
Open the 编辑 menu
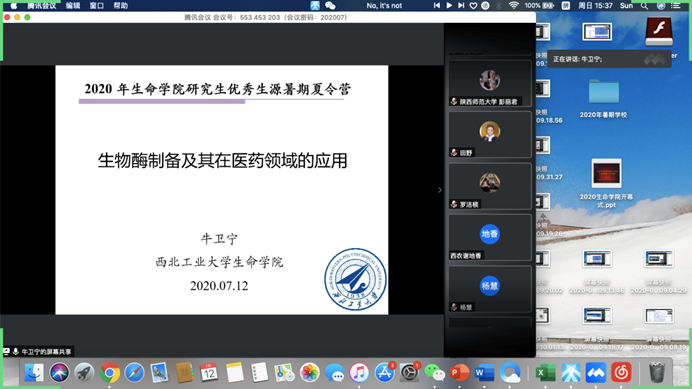[73, 6]
